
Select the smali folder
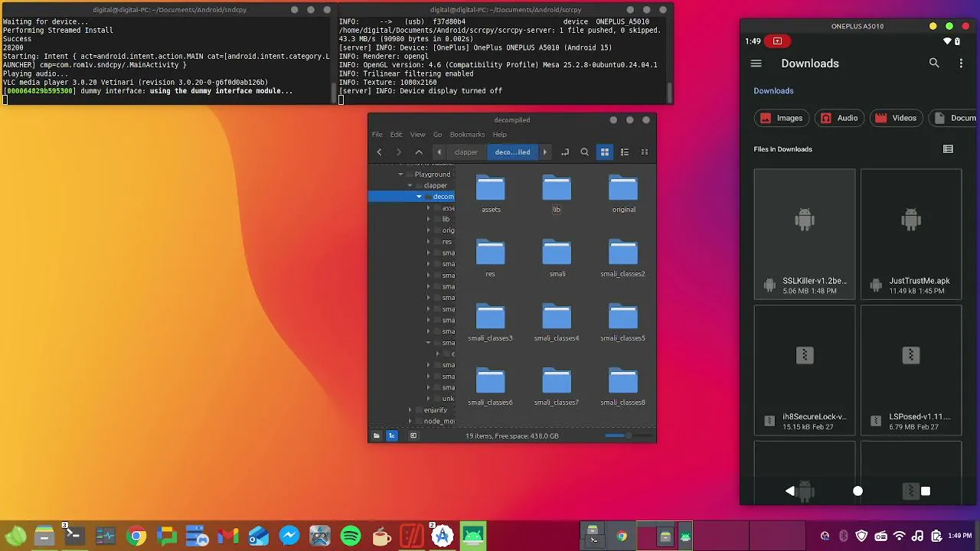557,259
